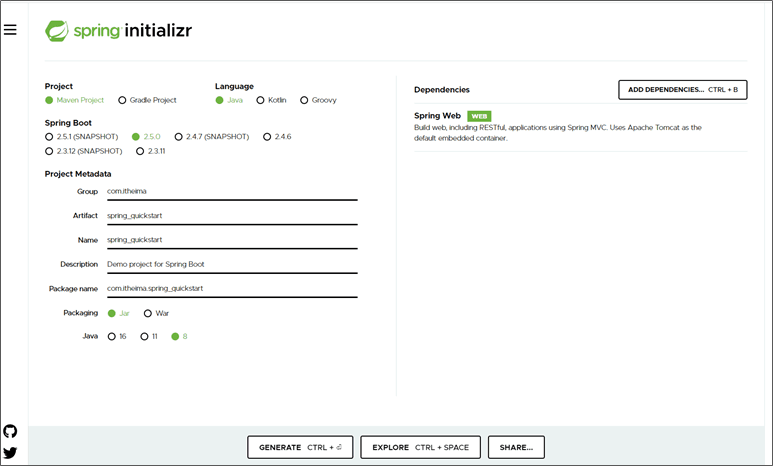Click the Explore button
The image size is (773, 466).
coord(421,447)
